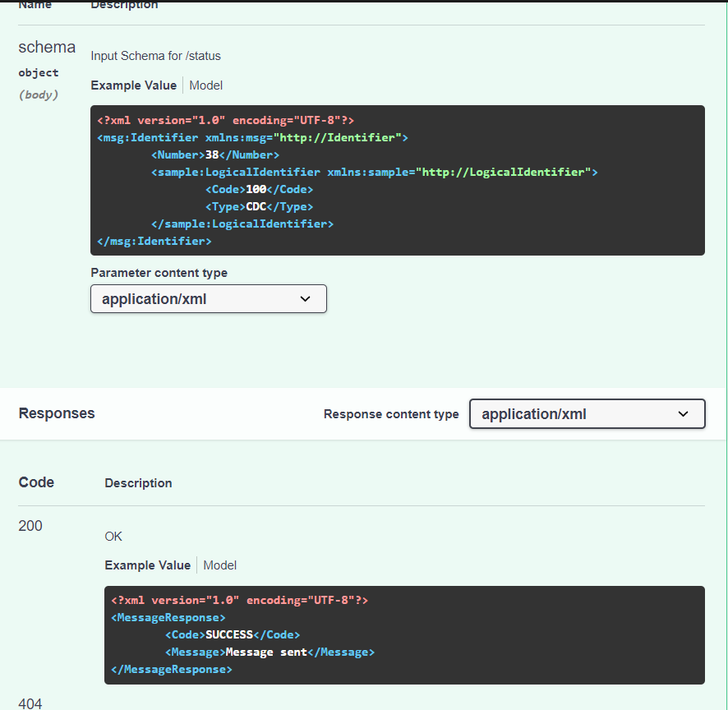Screen dimensions: 728x710
Task: Click the opening '<msg:Identifier' XML line
Action: [x=252, y=137]
